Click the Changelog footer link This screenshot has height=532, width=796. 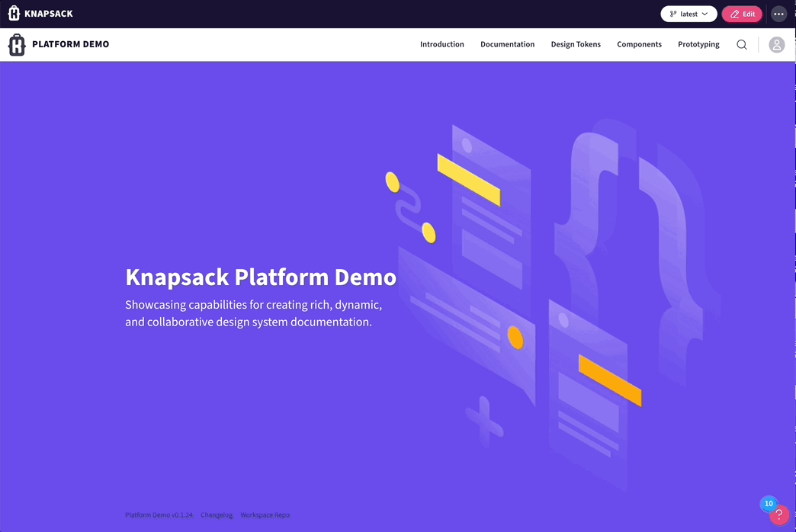217,515
